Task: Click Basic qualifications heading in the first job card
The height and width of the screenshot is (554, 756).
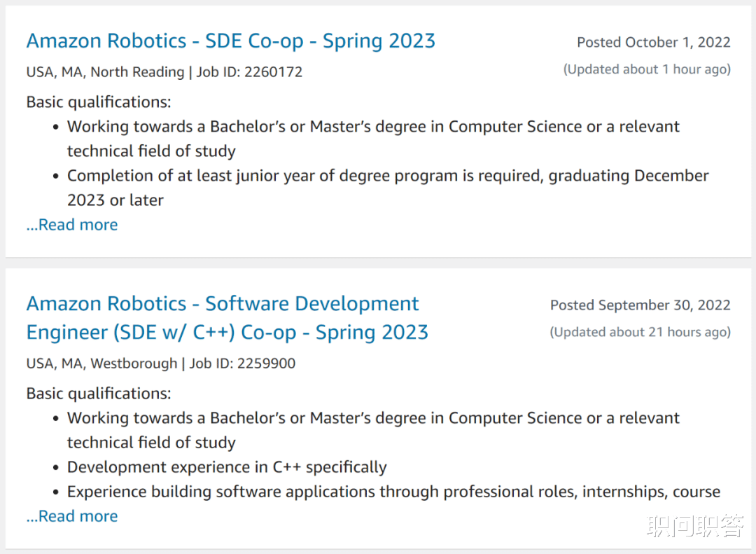Action: coord(98,102)
